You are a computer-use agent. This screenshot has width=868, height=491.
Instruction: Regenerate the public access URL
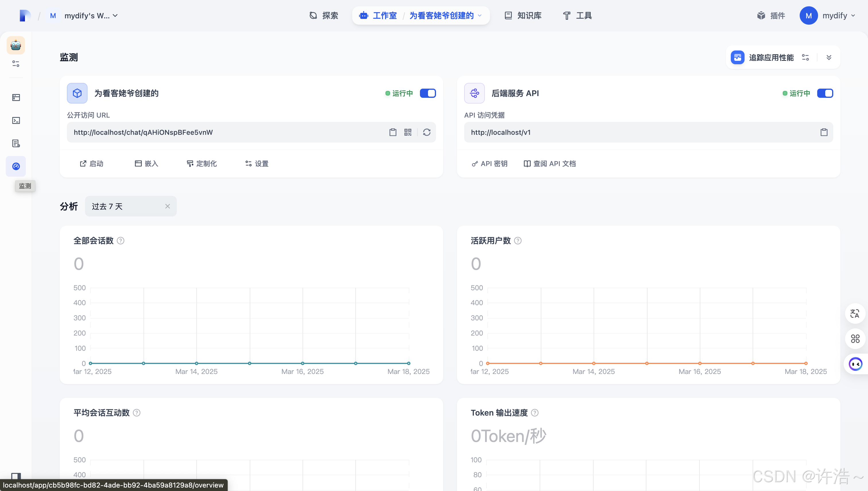(427, 132)
